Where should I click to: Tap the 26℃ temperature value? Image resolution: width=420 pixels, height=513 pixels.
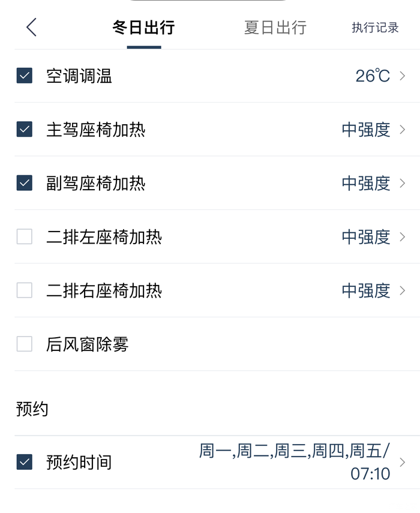[x=373, y=76]
